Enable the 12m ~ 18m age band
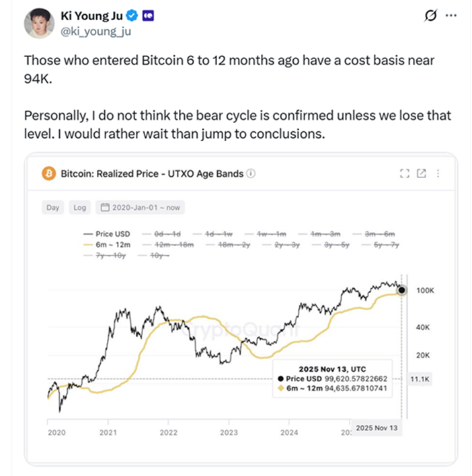Screen dimensions: 472x476 (x=169, y=245)
